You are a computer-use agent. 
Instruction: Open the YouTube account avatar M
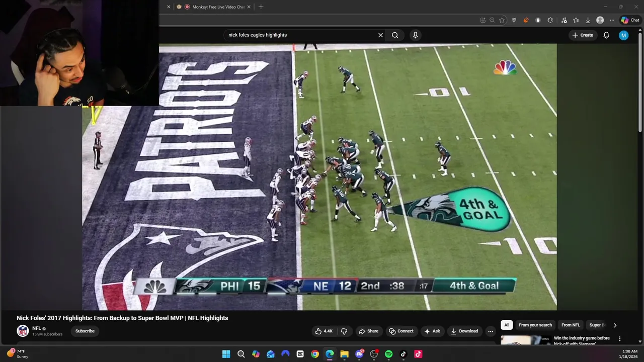pyautogui.click(x=623, y=35)
